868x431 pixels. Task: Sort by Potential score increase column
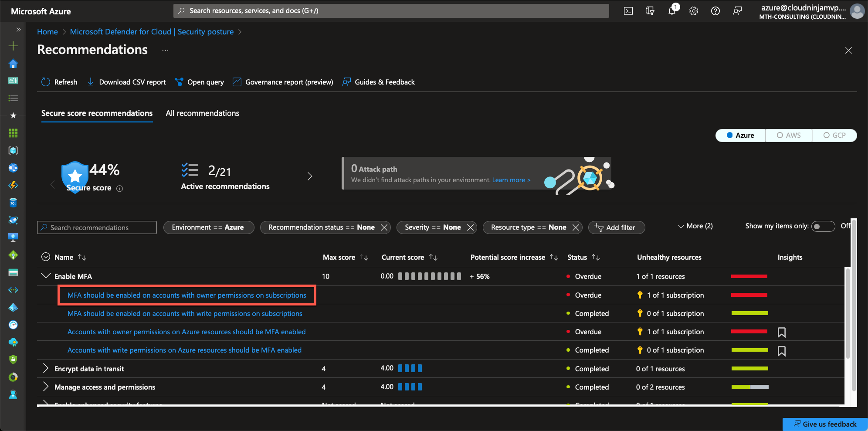(x=554, y=257)
